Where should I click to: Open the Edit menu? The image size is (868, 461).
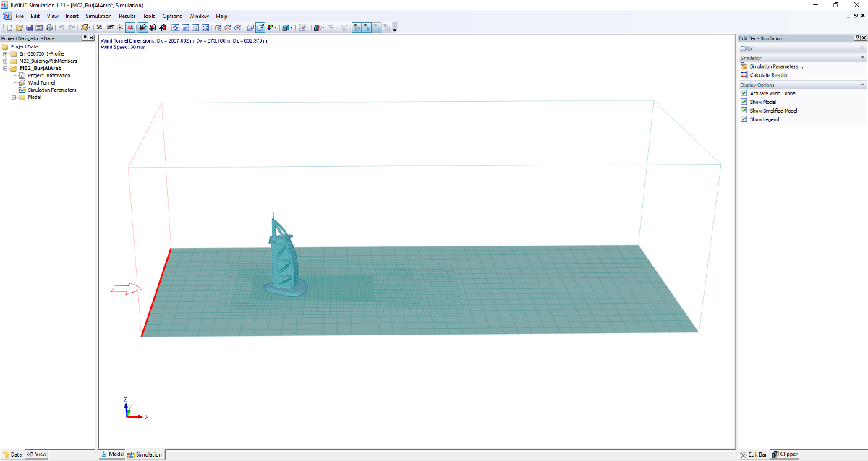click(x=35, y=16)
